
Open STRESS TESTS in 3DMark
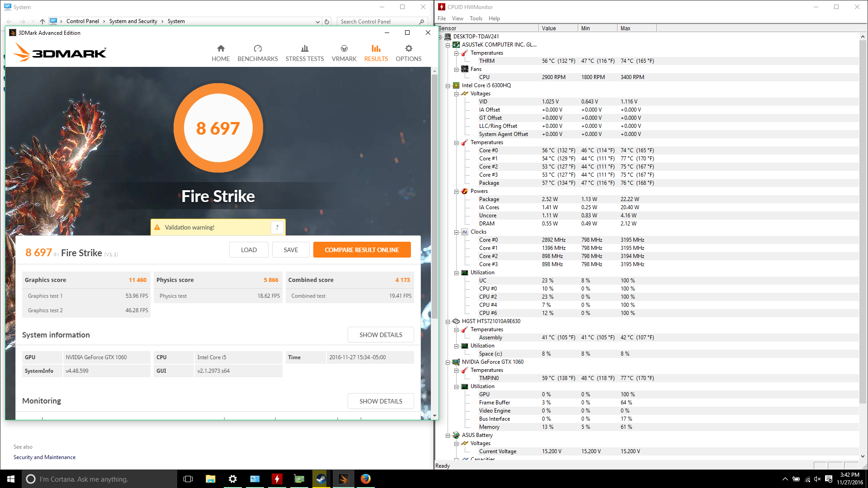pos(304,53)
